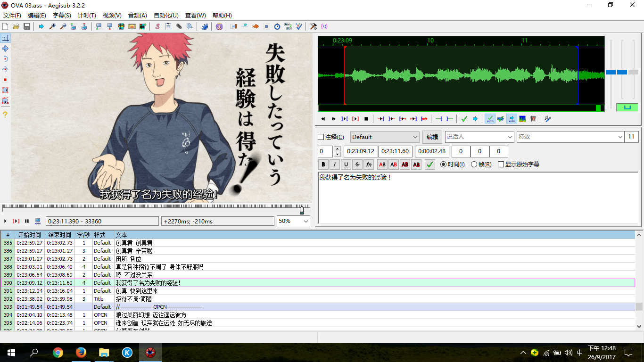Image resolution: width=644 pixels, height=362 pixels.
Task: Apply italic formatting with I button
Action: click(335, 165)
